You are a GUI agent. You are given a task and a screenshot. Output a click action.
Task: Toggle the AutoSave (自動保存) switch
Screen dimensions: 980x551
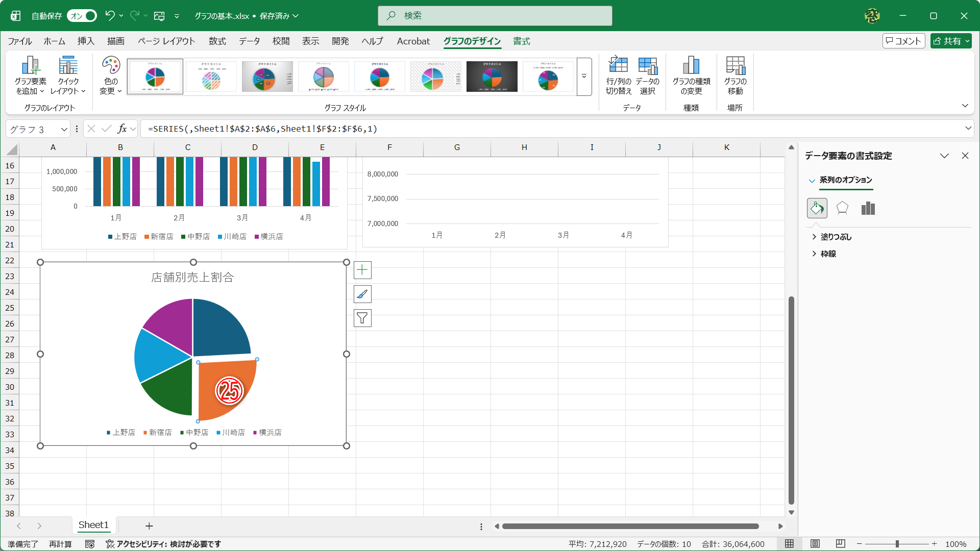(82, 16)
